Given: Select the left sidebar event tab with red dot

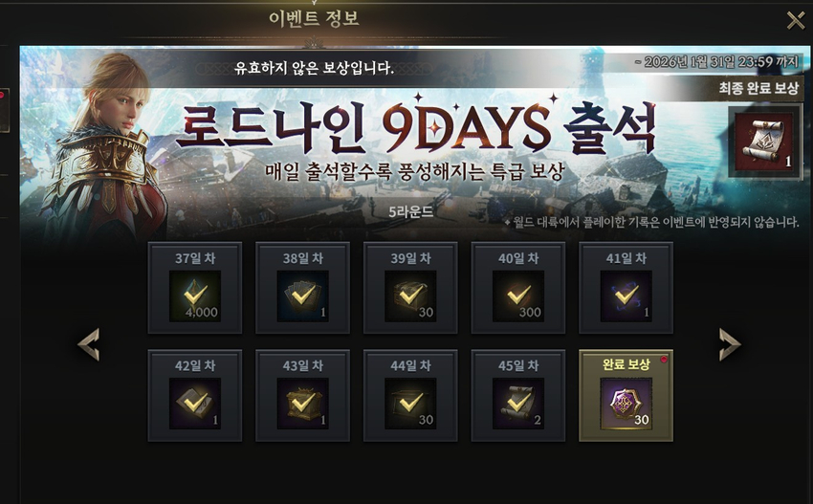Looking at the screenshot, I should (x=4, y=110).
